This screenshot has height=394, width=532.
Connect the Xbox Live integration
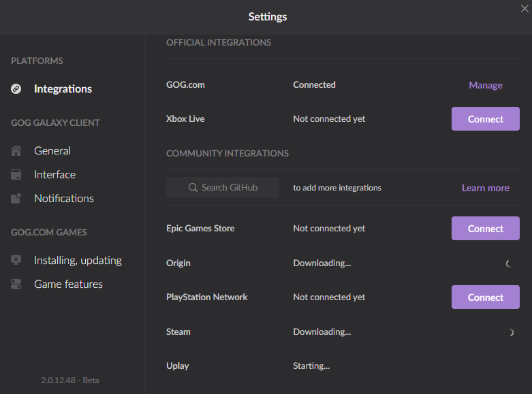point(485,119)
